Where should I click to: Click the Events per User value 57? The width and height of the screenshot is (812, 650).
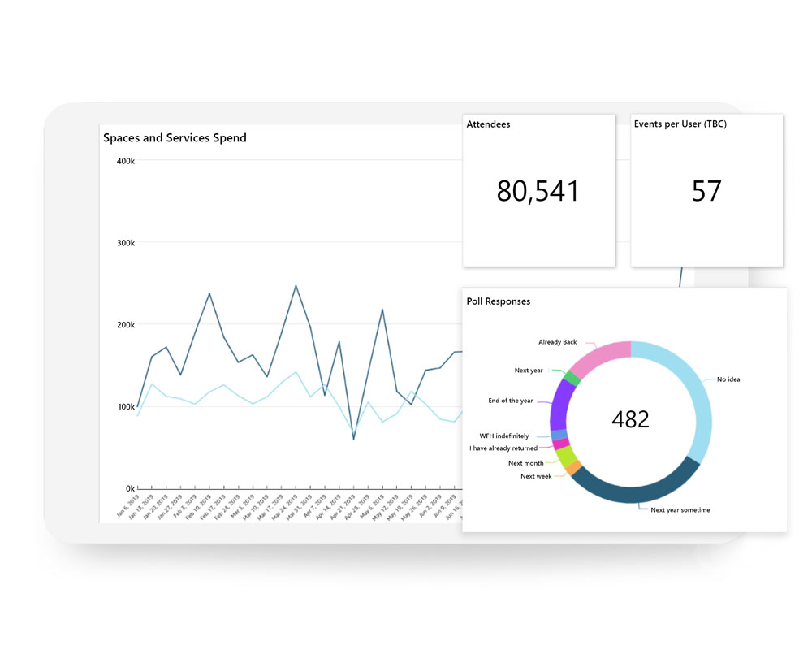(706, 191)
